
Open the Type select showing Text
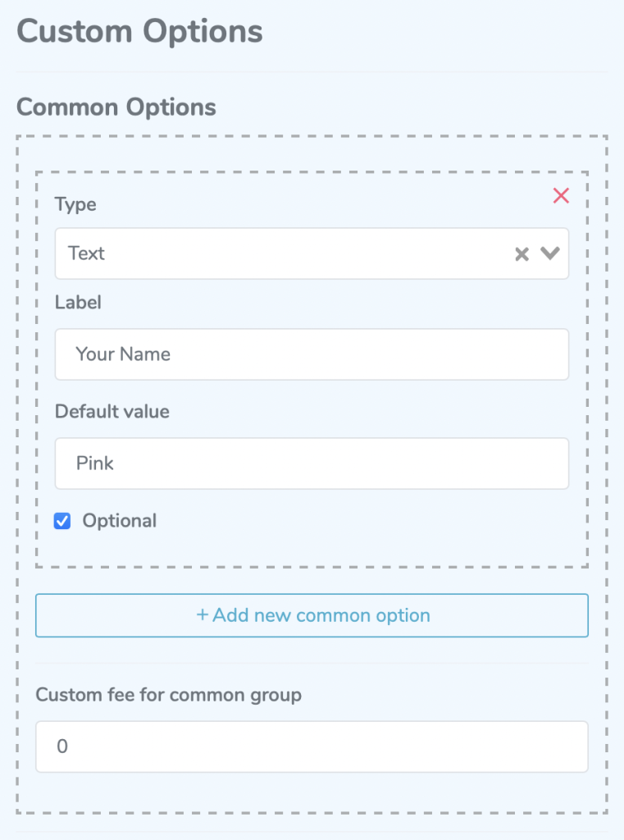pyautogui.click(x=312, y=253)
